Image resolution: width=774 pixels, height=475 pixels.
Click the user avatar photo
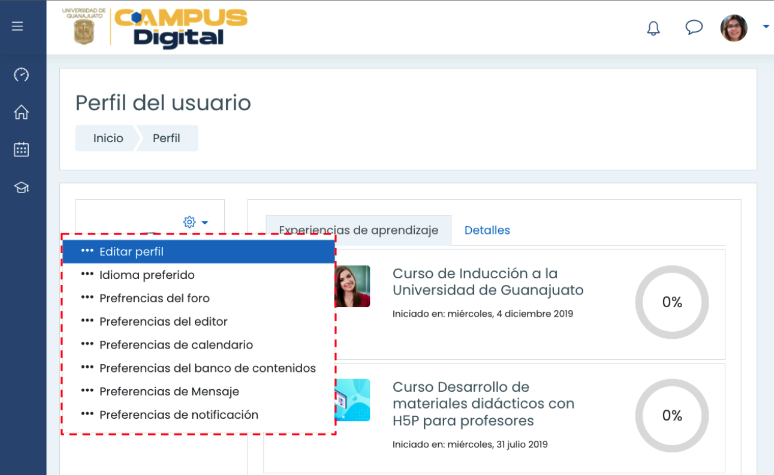click(x=734, y=28)
